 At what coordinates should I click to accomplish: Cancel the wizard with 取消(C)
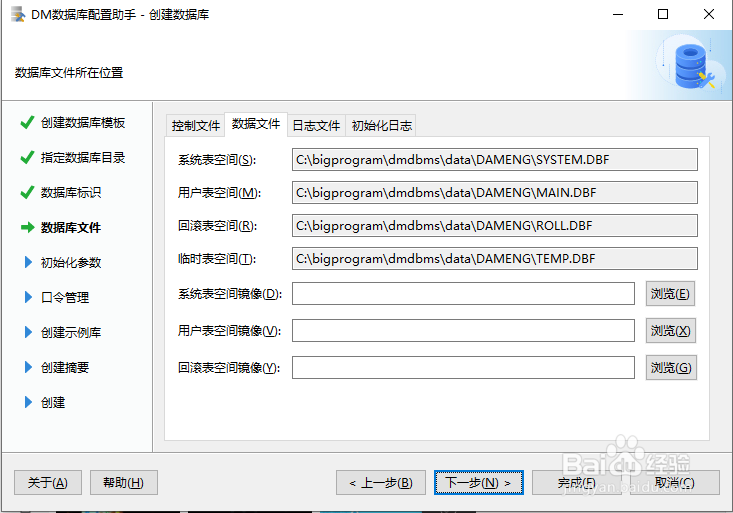pos(675,483)
